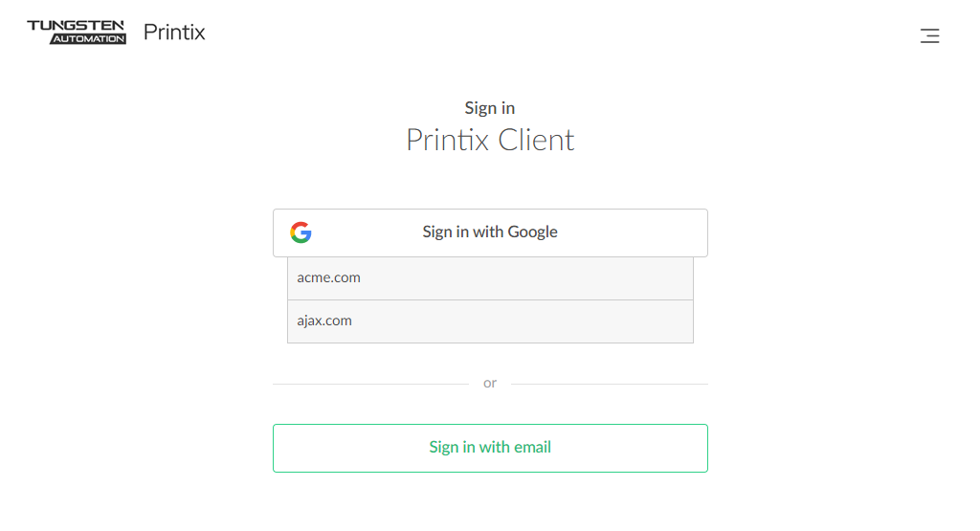Viewport: 980px width, 531px height.
Task: Click the TUNGSTEN word in the logo
Action: (x=77, y=25)
